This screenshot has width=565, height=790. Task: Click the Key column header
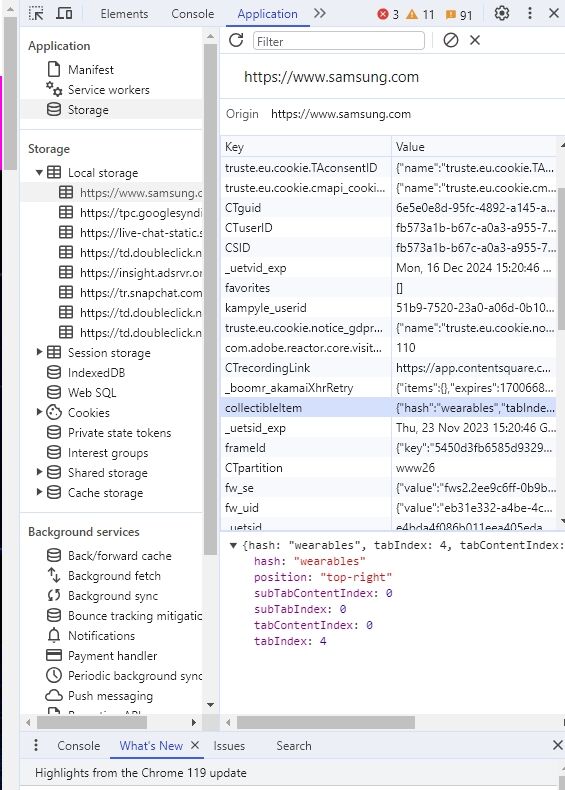pyautogui.click(x=306, y=147)
